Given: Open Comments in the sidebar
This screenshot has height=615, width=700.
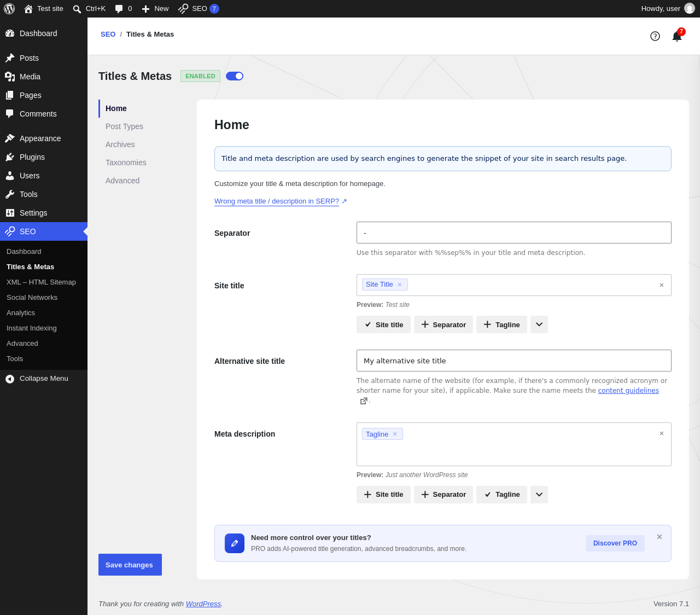Looking at the screenshot, I should (44, 114).
